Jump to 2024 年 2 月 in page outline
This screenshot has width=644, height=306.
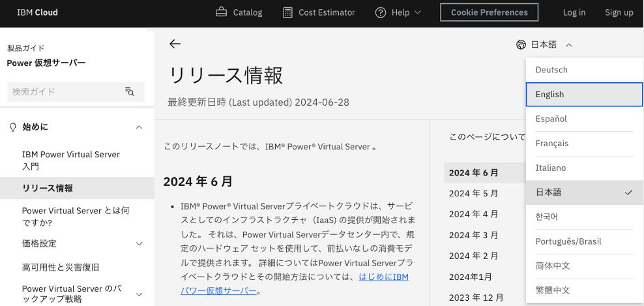click(x=474, y=255)
